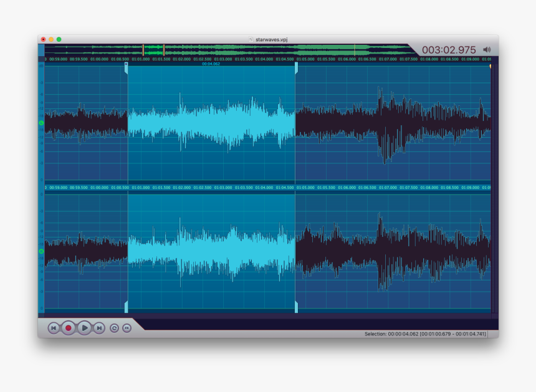Toggle loop playback with the circular arrow button

click(114, 328)
